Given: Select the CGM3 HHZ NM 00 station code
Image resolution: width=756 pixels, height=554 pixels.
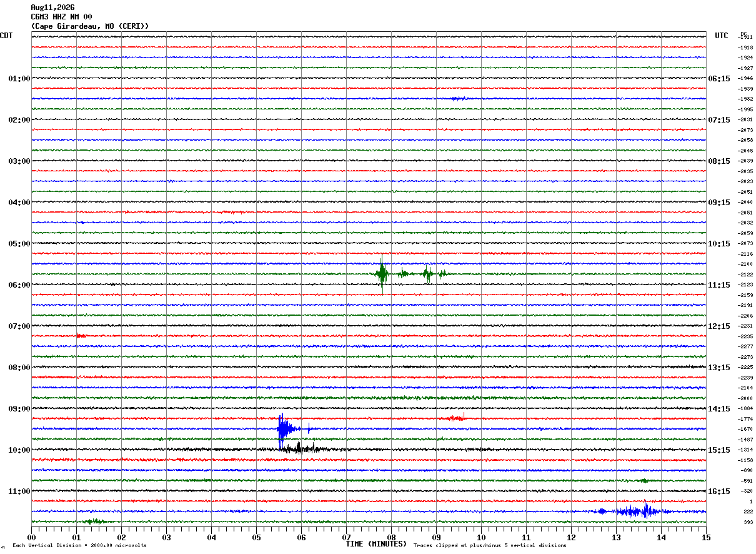Looking at the screenshot, I should (x=61, y=17).
